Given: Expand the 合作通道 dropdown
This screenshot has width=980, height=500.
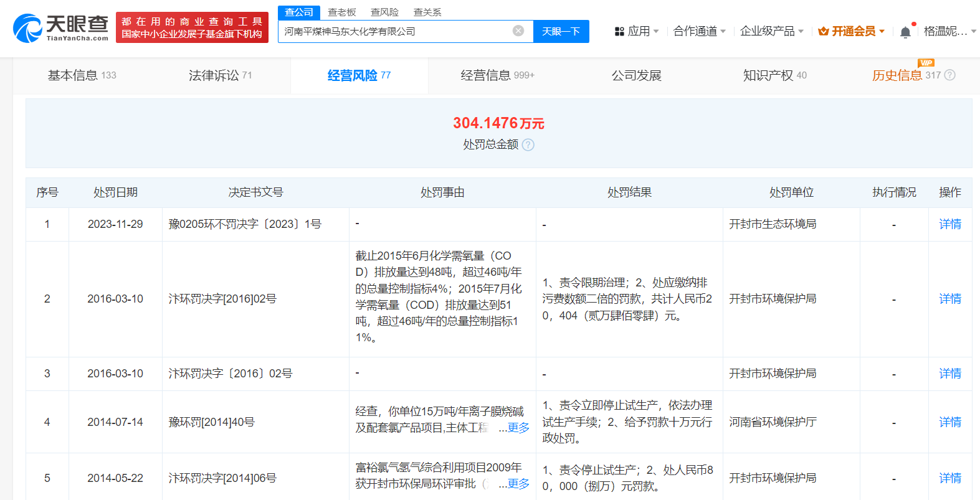Looking at the screenshot, I should [700, 31].
